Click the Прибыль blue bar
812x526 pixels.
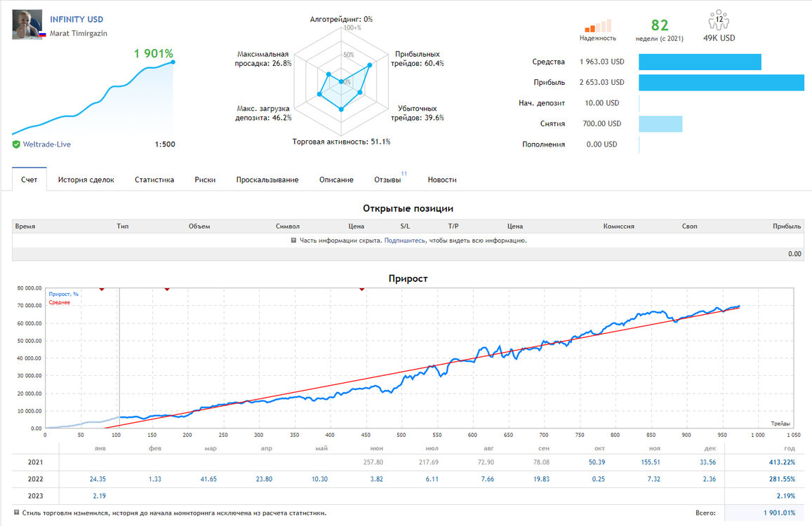(x=721, y=82)
